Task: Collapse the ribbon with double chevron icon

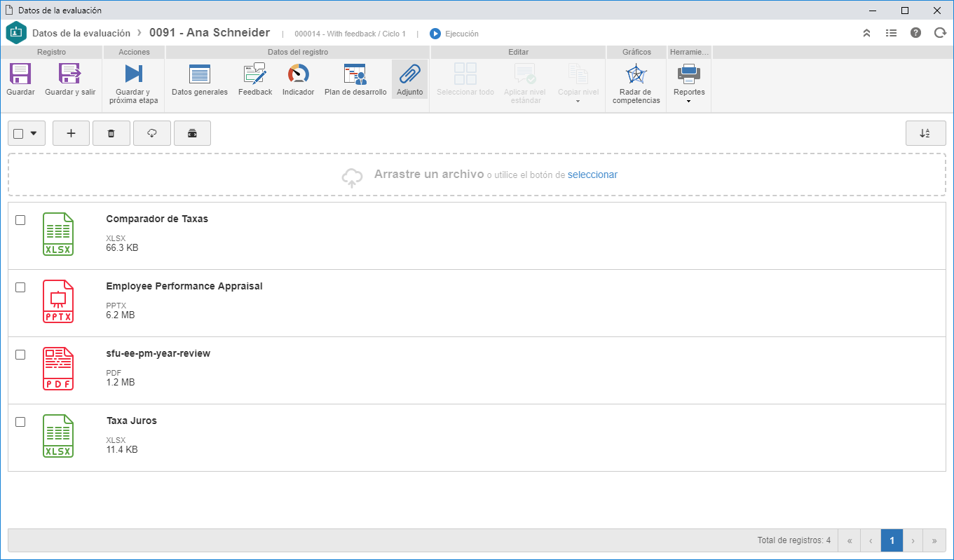Action: [866, 33]
